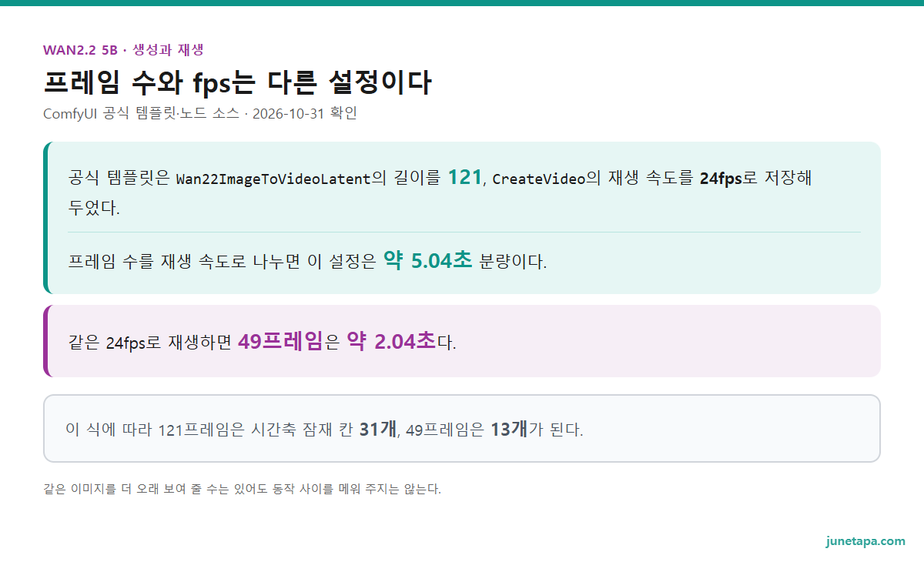Click the bold '13개' latent count
Viewport: 924px width, 562px height.
coord(509,429)
